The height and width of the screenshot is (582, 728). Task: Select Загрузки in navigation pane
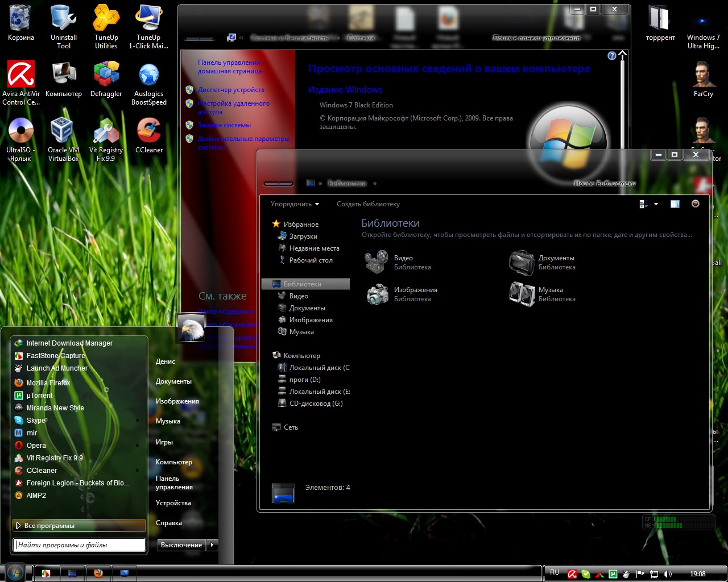pyautogui.click(x=303, y=236)
